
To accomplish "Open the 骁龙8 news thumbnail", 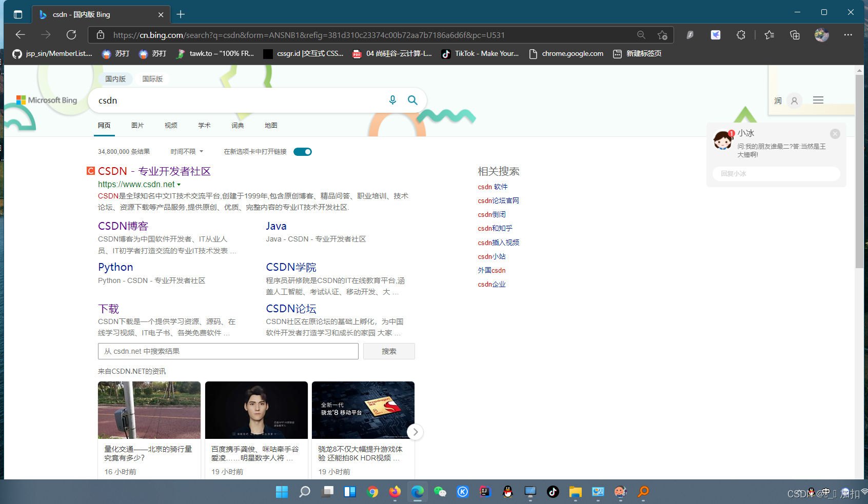I will [363, 410].
